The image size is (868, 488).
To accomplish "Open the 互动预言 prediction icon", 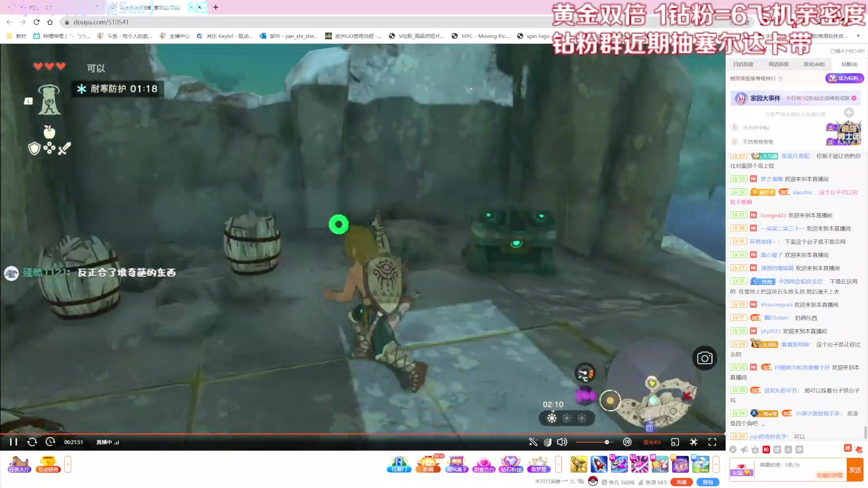I will (x=48, y=464).
